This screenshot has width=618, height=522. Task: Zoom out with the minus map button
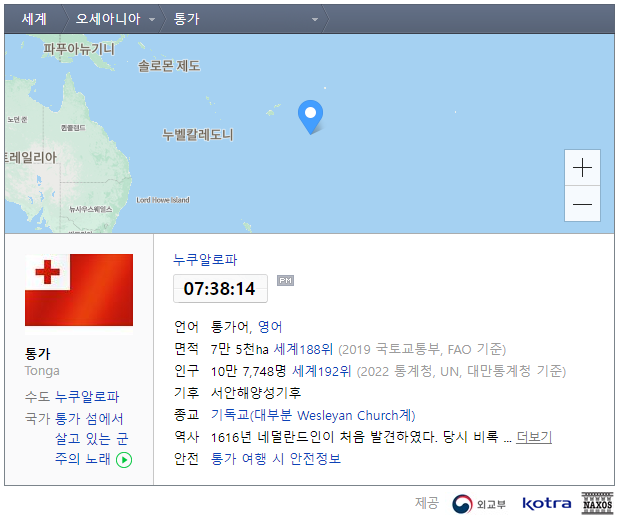582,204
